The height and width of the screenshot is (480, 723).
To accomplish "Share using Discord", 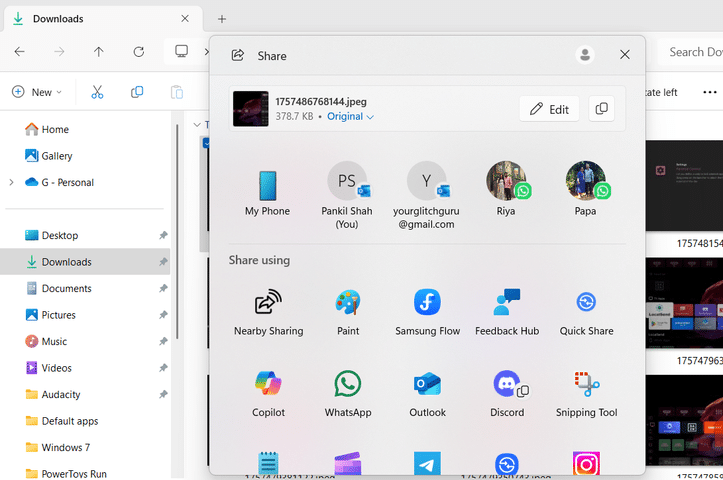I will point(507,394).
